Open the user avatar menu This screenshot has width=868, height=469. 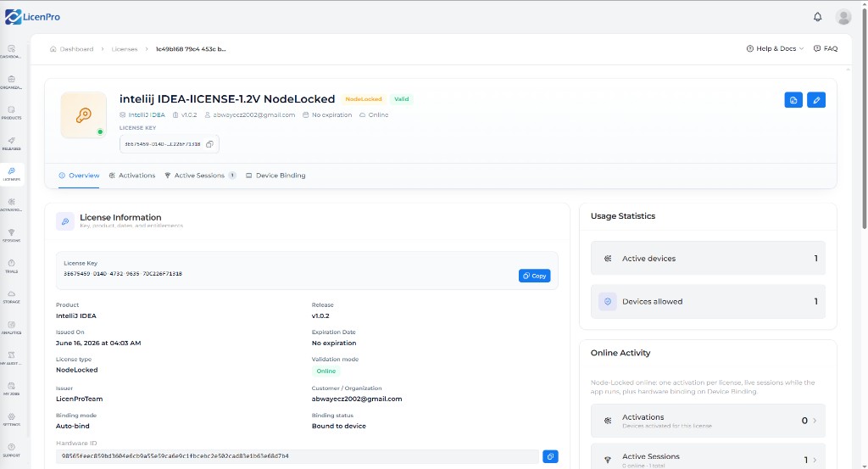coord(843,17)
